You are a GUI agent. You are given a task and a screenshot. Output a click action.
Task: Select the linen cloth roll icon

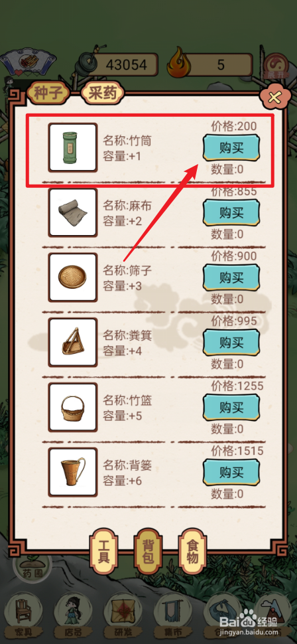point(73,212)
